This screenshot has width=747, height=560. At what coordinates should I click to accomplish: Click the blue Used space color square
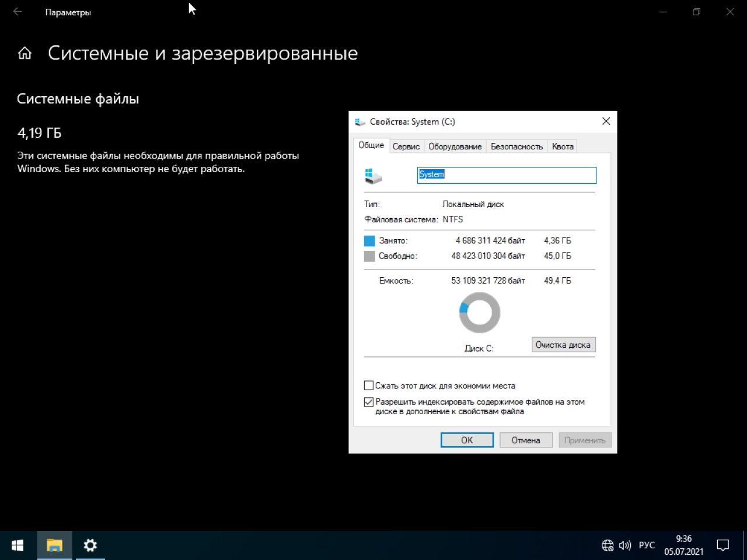pyautogui.click(x=369, y=240)
